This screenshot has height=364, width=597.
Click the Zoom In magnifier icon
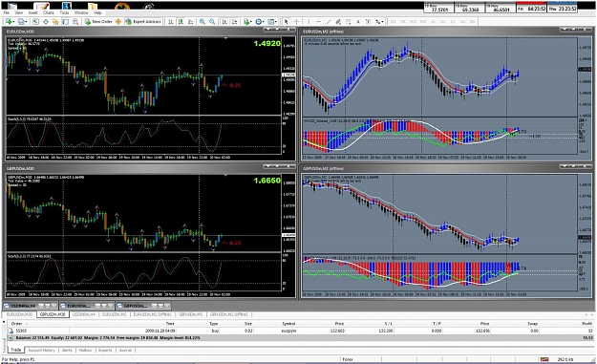tap(203, 22)
